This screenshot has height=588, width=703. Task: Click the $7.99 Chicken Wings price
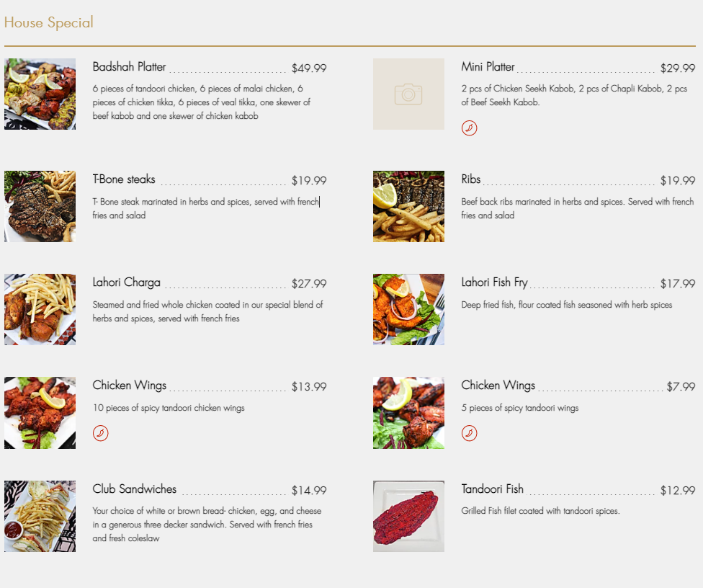click(x=681, y=387)
